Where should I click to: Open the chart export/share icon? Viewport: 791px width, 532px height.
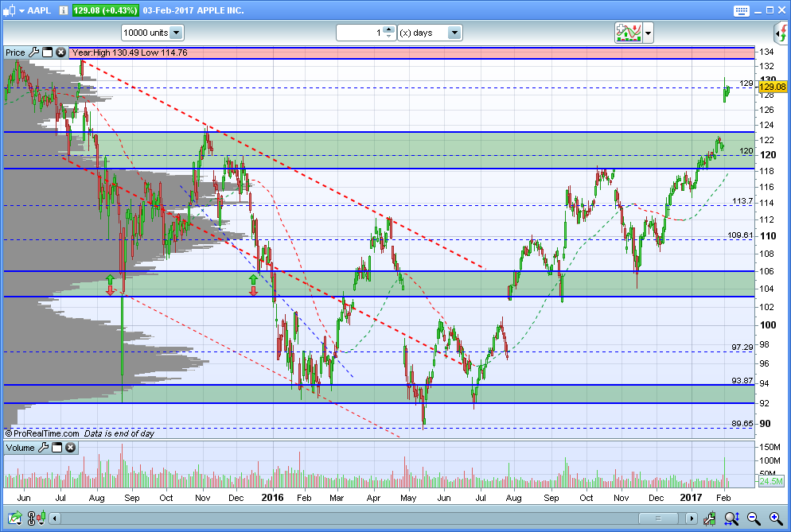point(15,518)
